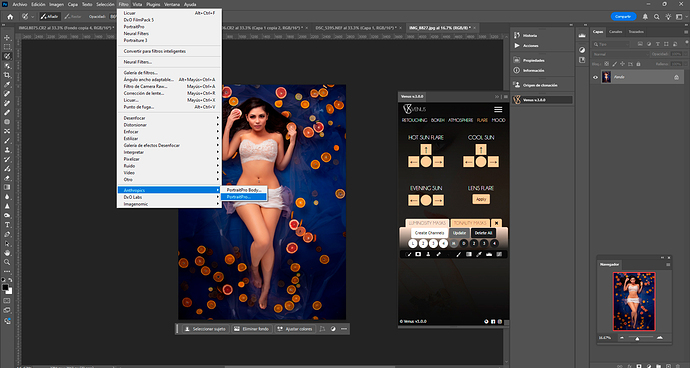Toggle layer filtering switch in Capas panel
The width and height of the screenshot is (690, 368).
(686, 43)
